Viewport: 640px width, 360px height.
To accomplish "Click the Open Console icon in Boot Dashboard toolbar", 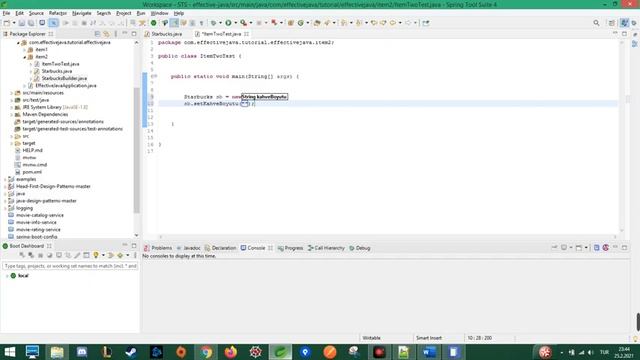I will 59,255.
